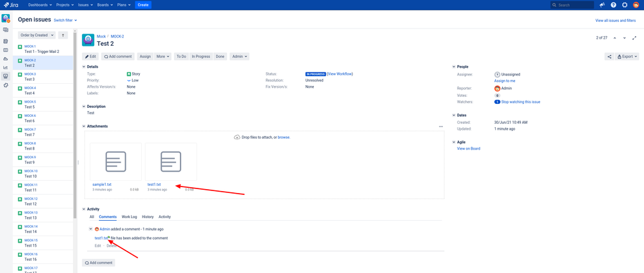Collapse the Details section

point(84,66)
